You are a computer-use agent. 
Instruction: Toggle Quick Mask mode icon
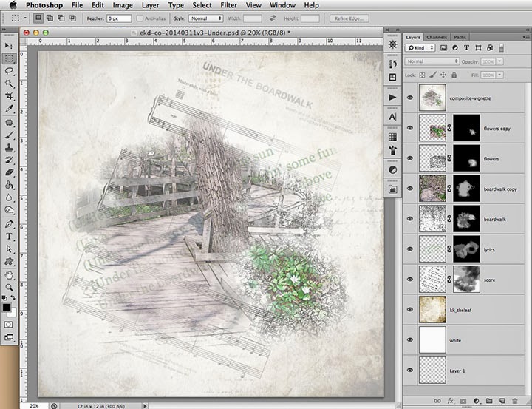pyautogui.click(x=8, y=325)
